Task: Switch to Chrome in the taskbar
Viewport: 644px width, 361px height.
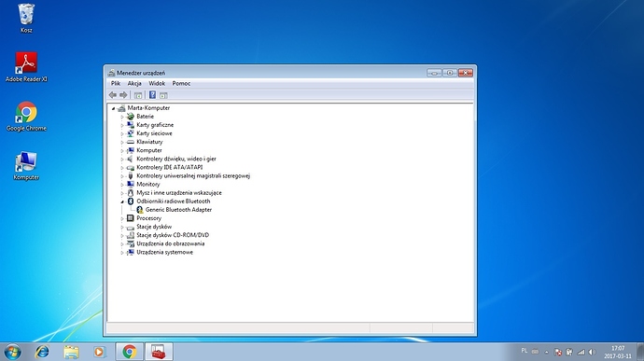Action: click(130, 352)
